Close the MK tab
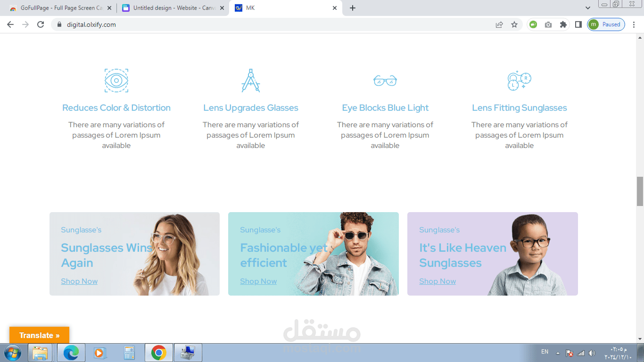The height and width of the screenshot is (362, 644). coord(335,8)
